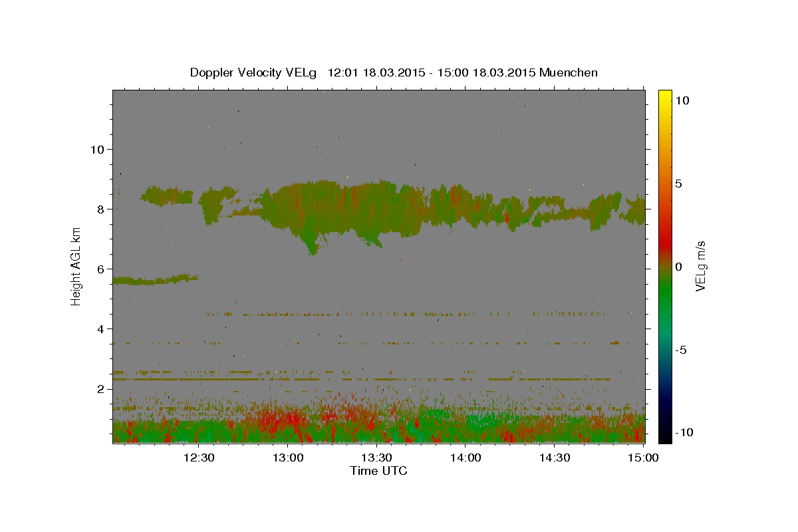
Task: Click the thin cloud layer near 5.6 km
Action: pyautogui.click(x=156, y=280)
